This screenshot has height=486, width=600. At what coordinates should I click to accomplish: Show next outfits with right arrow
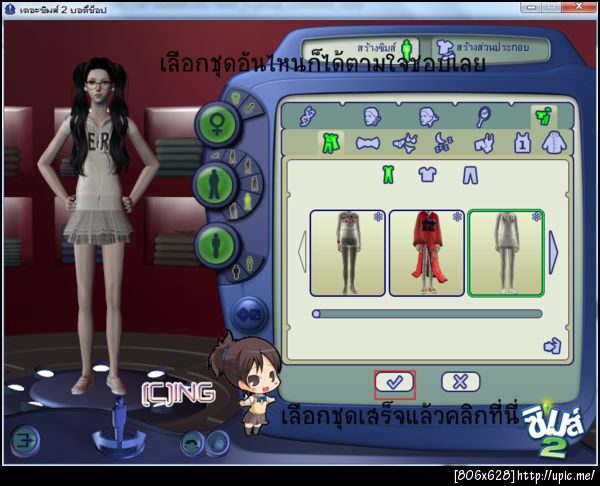coord(554,252)
